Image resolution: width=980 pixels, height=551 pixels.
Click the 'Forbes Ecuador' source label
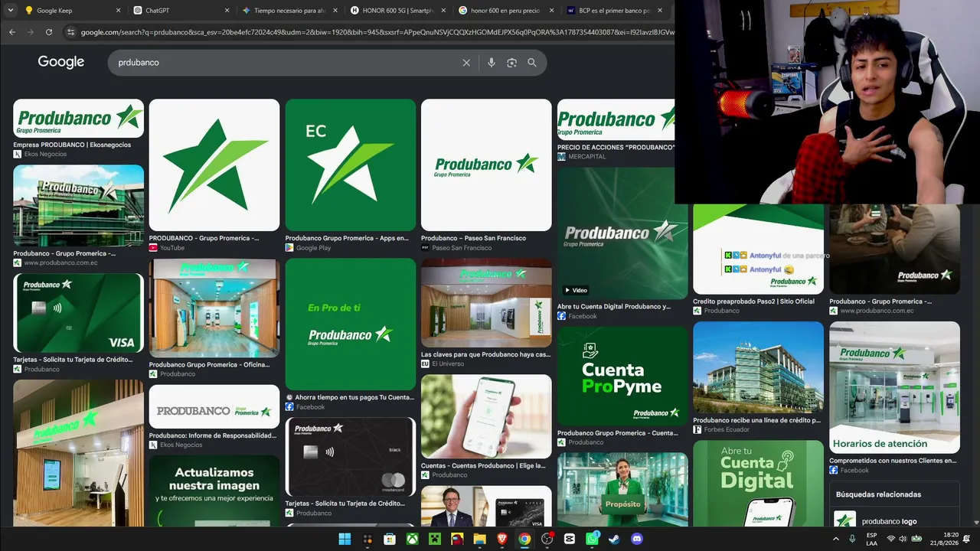click(x=727, y=429)
